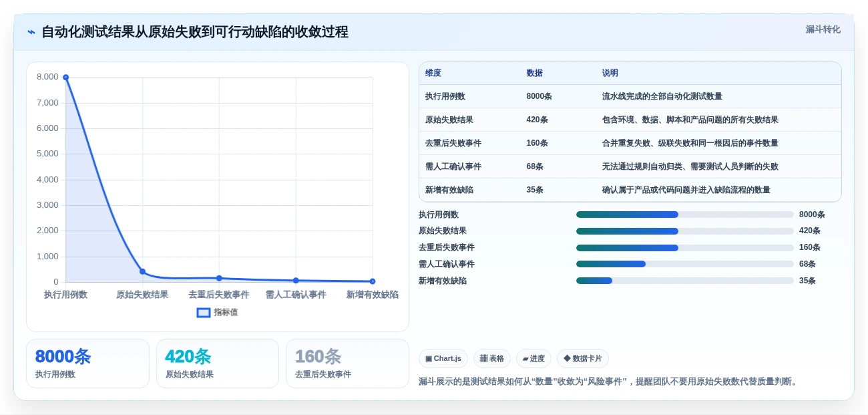Image resolution: width=868 pixels, height=415 pixels.
Task: Toggle the 指标值 legend swatch
Action: coord(204,312)
